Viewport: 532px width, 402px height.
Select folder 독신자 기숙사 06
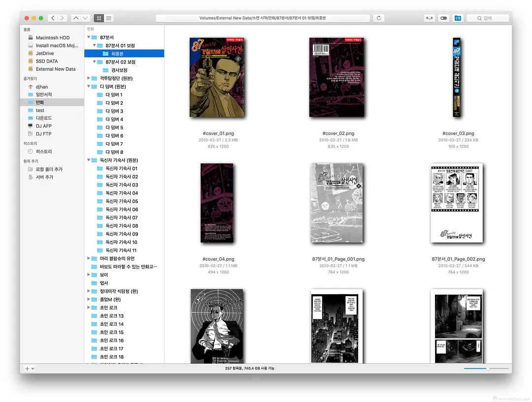[124, 209]
